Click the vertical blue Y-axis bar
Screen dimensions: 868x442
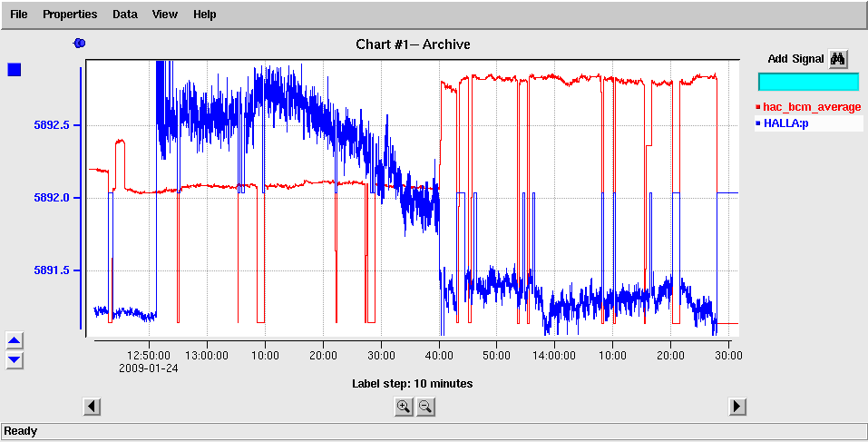[x=82, y=198]
